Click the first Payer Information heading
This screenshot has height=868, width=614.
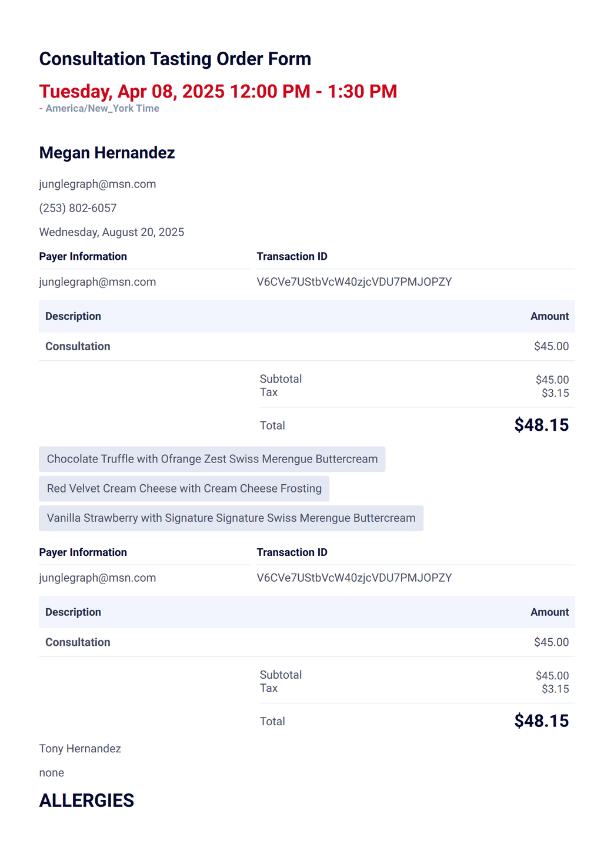point(83,256)
